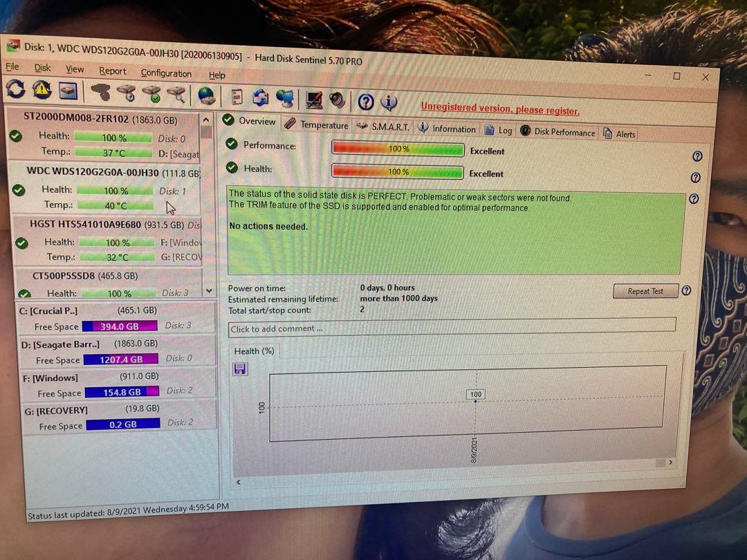Click green check icon of HGST HTS541010A9E680 disk
Image resolution: width=747 pixels, height=560 pixels.
(x=21, y=243)
